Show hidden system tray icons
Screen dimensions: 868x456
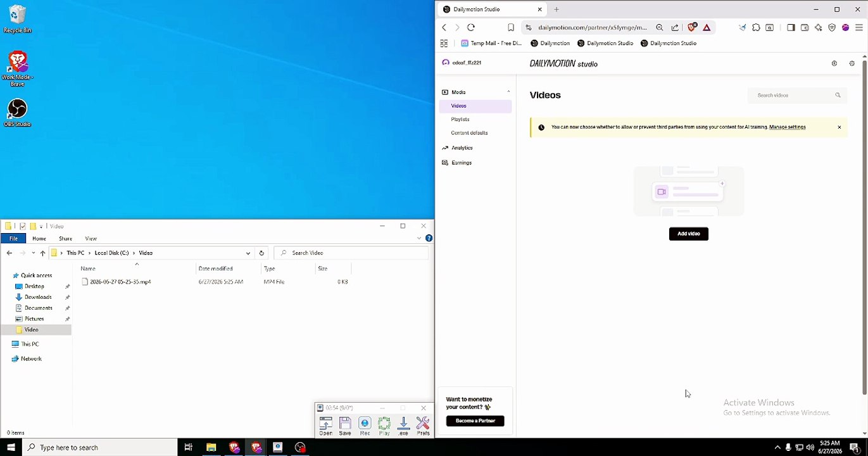[x=777, y=447]
